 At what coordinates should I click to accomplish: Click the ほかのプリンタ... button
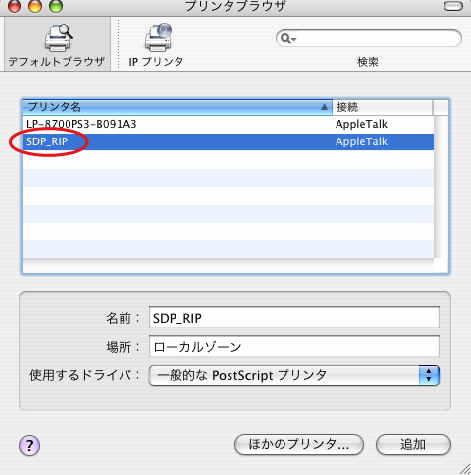click(x=299, y=444)
